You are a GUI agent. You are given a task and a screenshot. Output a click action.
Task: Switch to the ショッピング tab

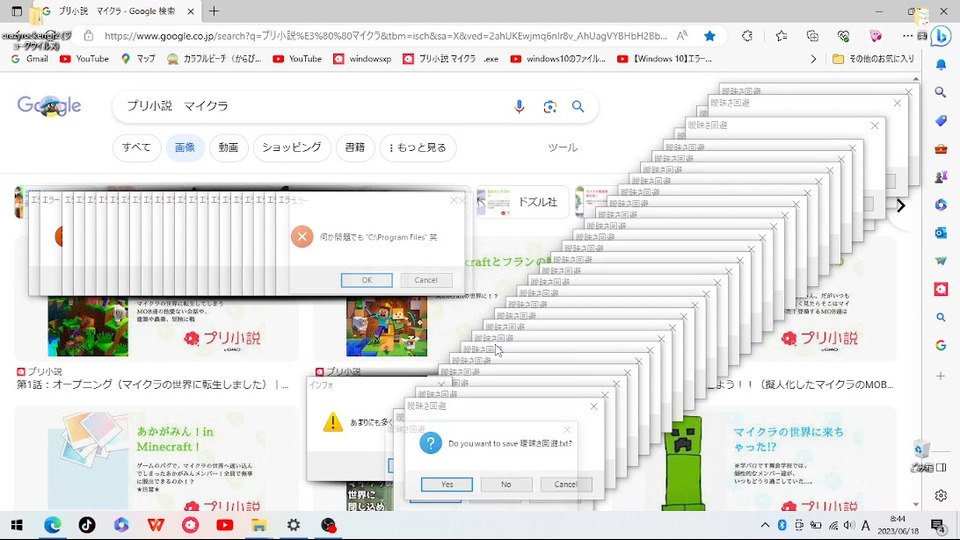pos(291,148)
